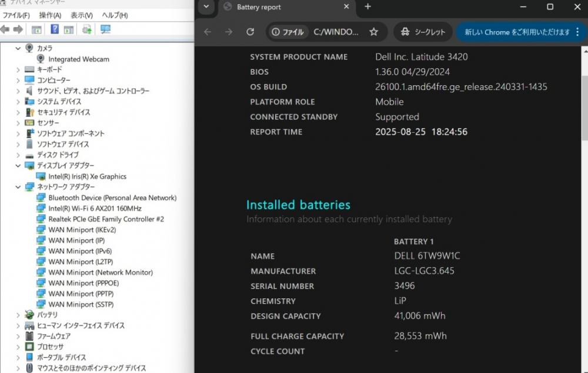Bookmark this page with star icon
The width and height of the screenshot is (588, 373).
point(373,32)
